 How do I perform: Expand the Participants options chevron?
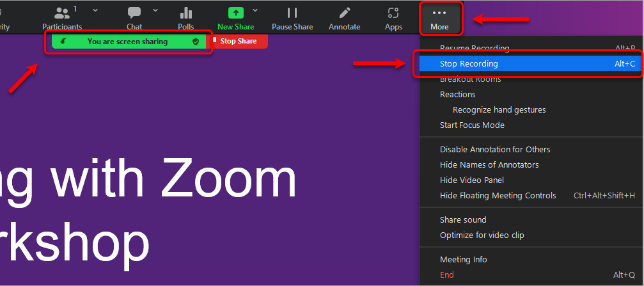click(95, 10)
